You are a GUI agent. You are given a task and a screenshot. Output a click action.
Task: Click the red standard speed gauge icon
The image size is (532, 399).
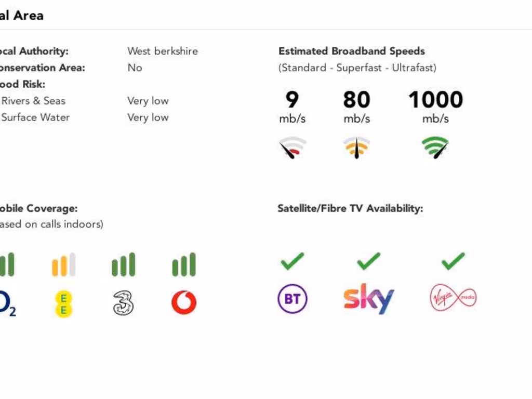(x=292, y=148)
